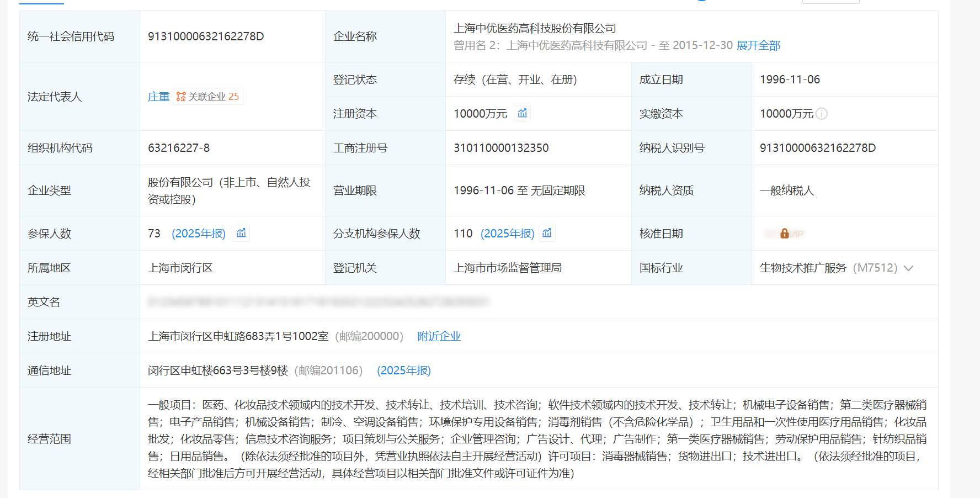The width and height of the screenshot is (980, 498).
Task: Select credit code 91310000632162278D in first row
Action: pyautogui.click(x=206, y=36)
